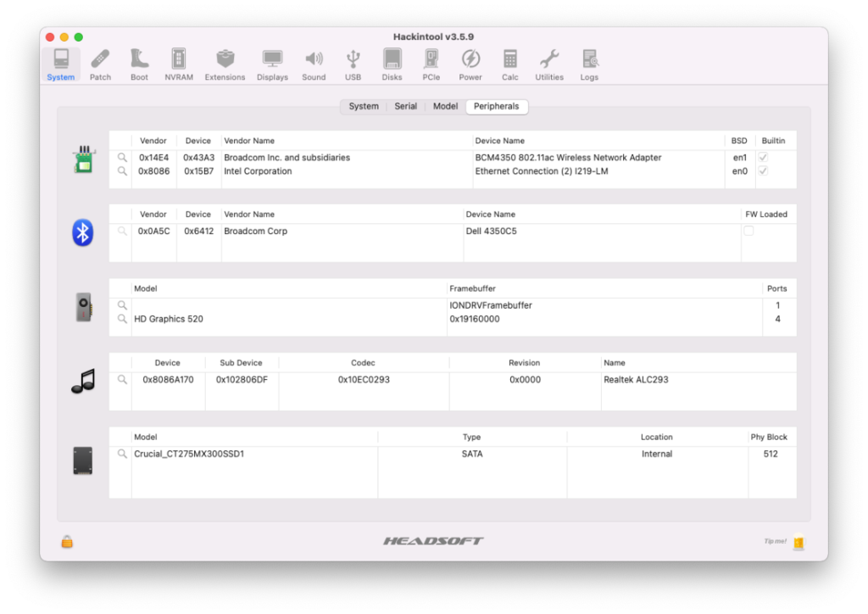Open the Extensions section
868x614 pixels.
[x=225, y=64]
